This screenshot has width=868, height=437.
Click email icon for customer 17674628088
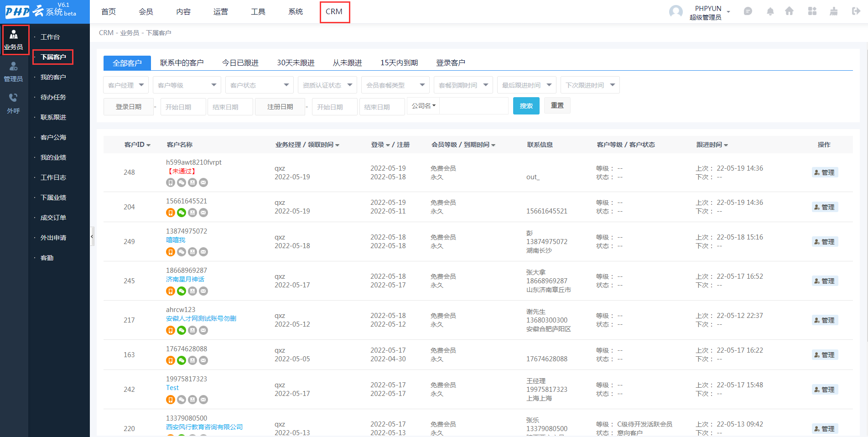203,360
